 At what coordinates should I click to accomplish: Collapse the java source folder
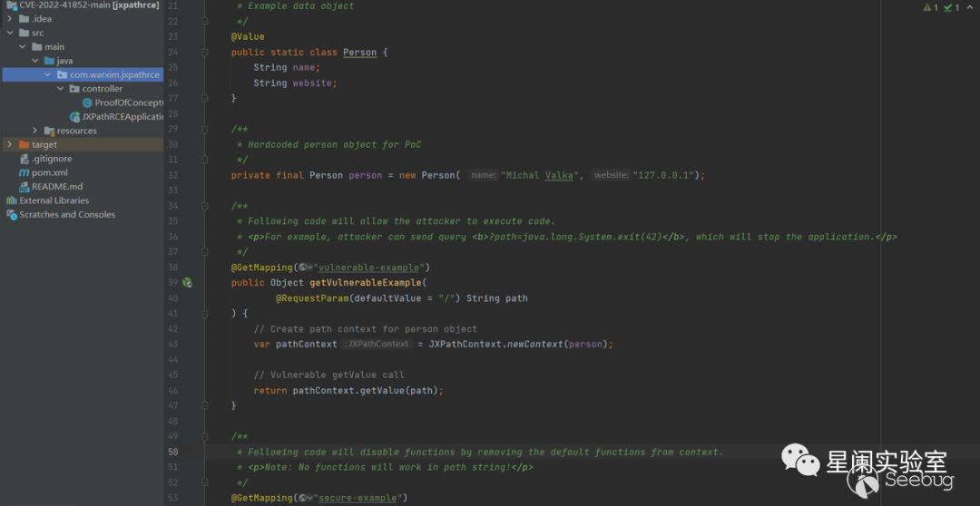click(x=35, y=61)
